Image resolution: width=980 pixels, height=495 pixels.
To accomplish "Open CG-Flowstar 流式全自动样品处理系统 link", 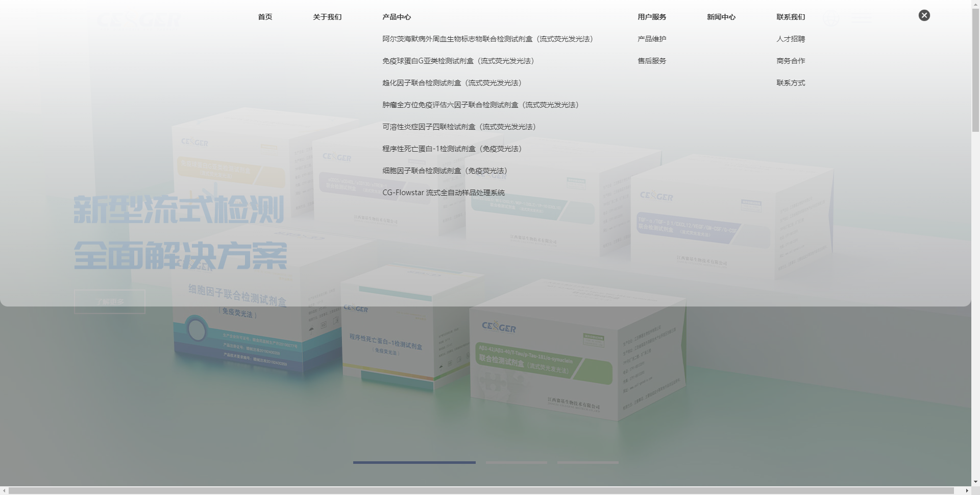I will 444,193.
